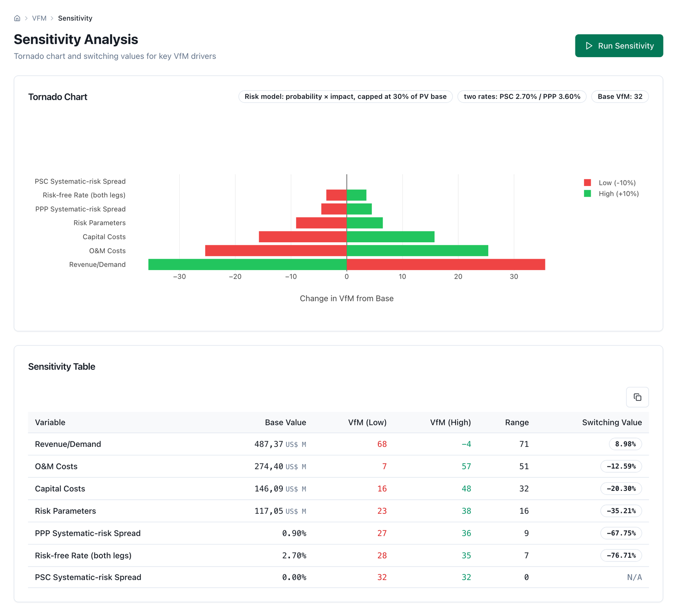Screen dimensions: 677x616
Task: Select VfM High value 48 for Capital Costs
Action: click(466, 489)
